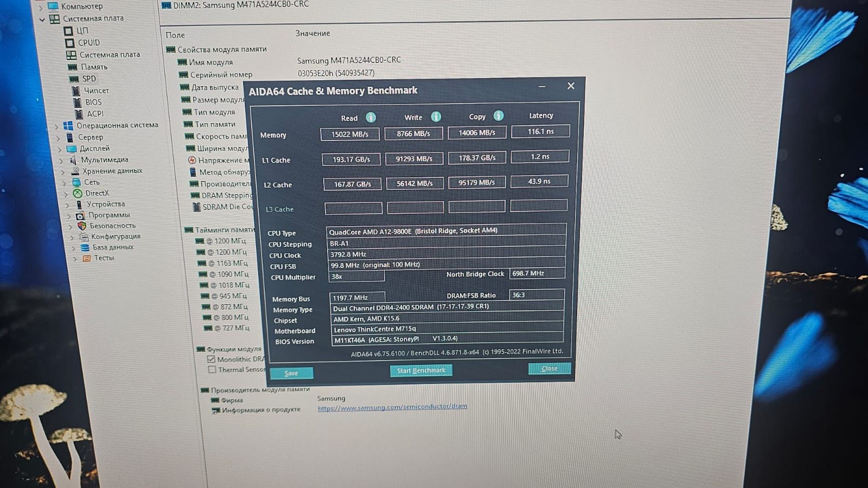Select Память in the tree
This screenshot has width=868, height=488.
point(94,67)
